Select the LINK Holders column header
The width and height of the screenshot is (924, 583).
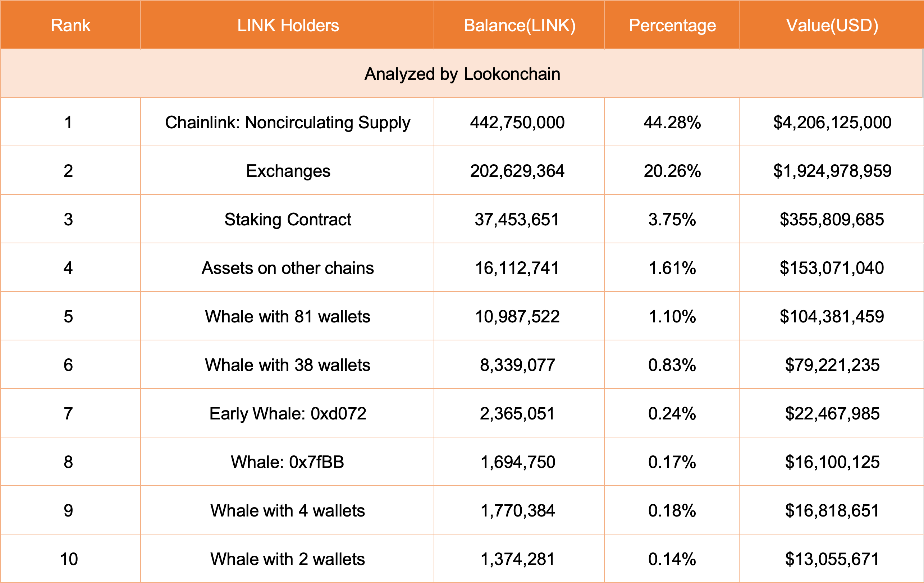(x=288, y=25)
